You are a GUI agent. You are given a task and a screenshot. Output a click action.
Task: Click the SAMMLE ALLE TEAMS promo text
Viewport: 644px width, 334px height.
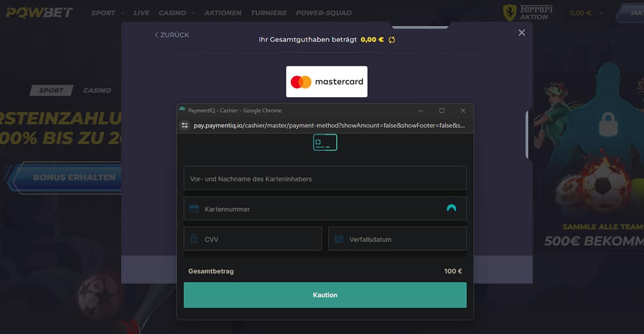point(603,227)
